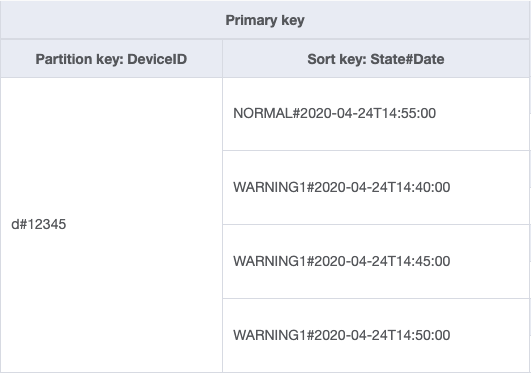Click the 14:55:00 time in the NORMAL entry
531x373 pixels.
coord(410,113)
